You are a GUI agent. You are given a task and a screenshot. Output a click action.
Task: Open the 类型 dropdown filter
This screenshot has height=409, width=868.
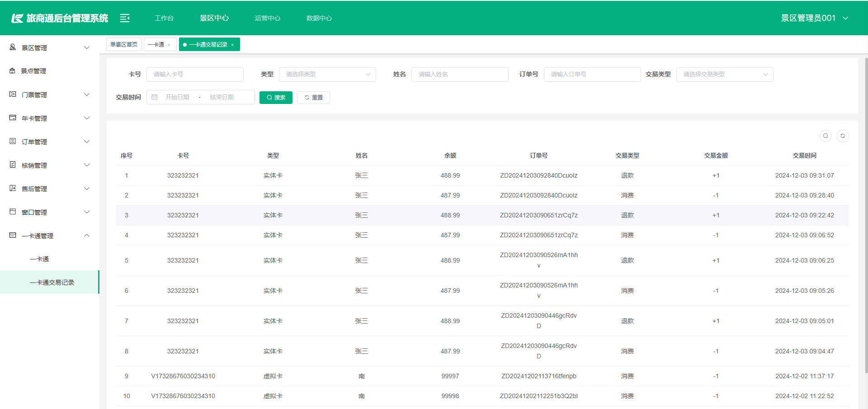[x=327, y=75]
